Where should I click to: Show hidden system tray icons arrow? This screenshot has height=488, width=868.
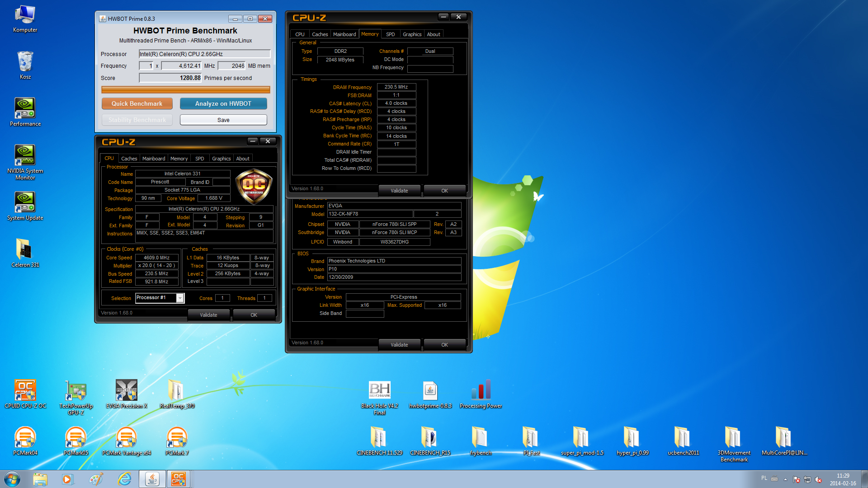785,479
